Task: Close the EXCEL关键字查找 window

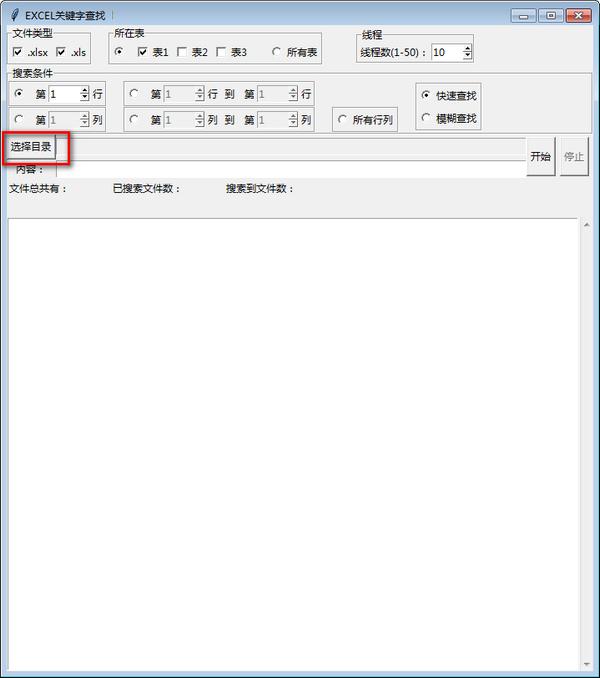Action: coord(578,16)
